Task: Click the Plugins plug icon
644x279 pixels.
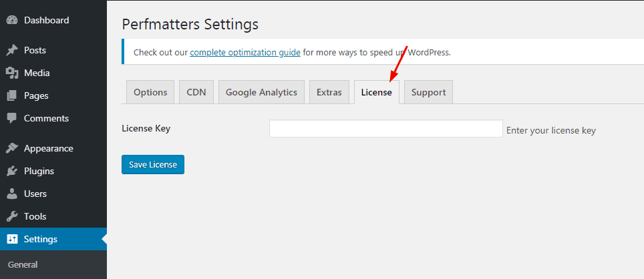Action: (12, 171)
